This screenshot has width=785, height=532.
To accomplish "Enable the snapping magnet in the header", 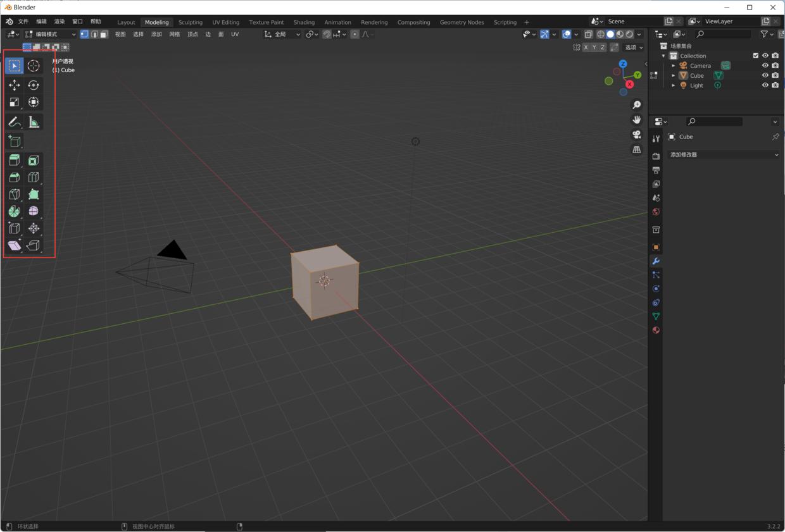I will (327, 34).
